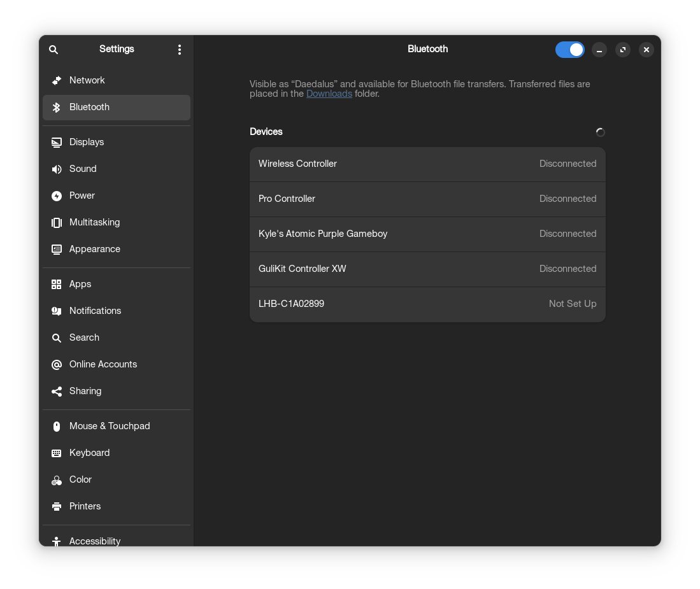
Task: Open Pro Controller device details
Action: 427,199
